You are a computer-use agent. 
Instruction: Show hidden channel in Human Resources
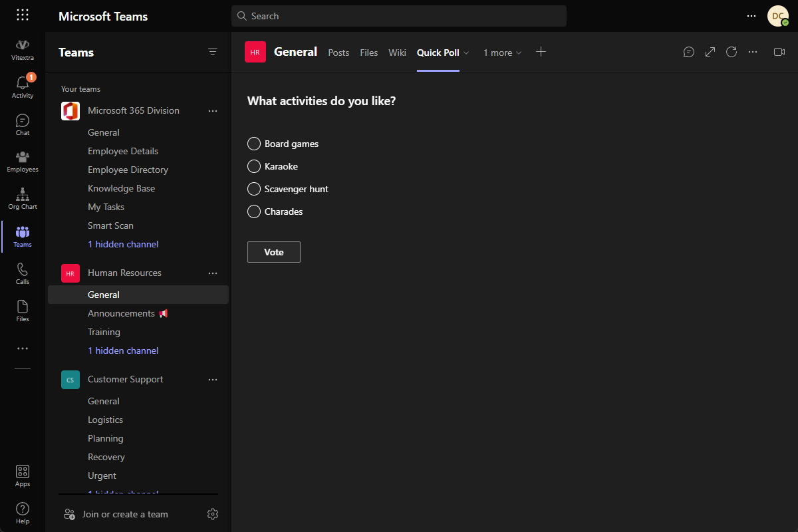point(123,350)
